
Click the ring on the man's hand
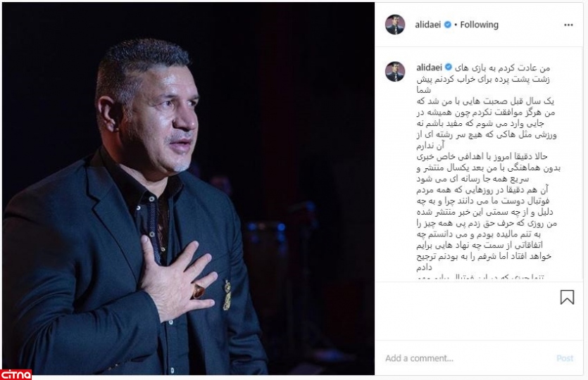(198, 291)
